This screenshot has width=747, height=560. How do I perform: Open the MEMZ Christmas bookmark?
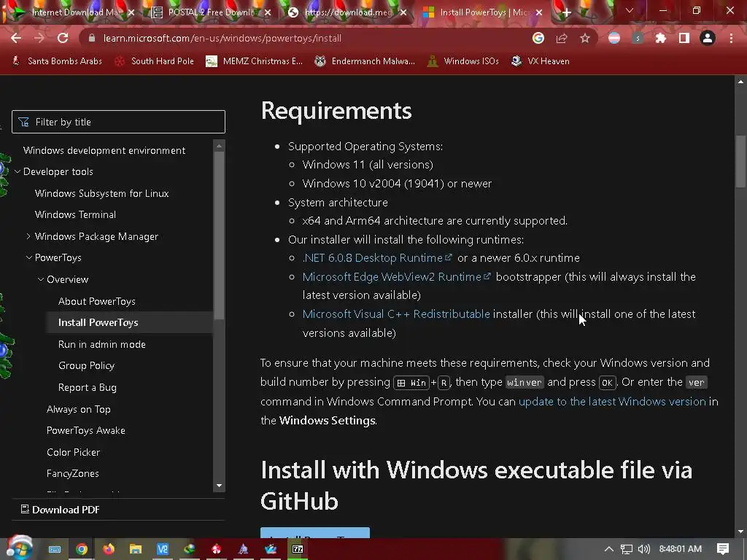pyautogui.click(x=254, y=61)
